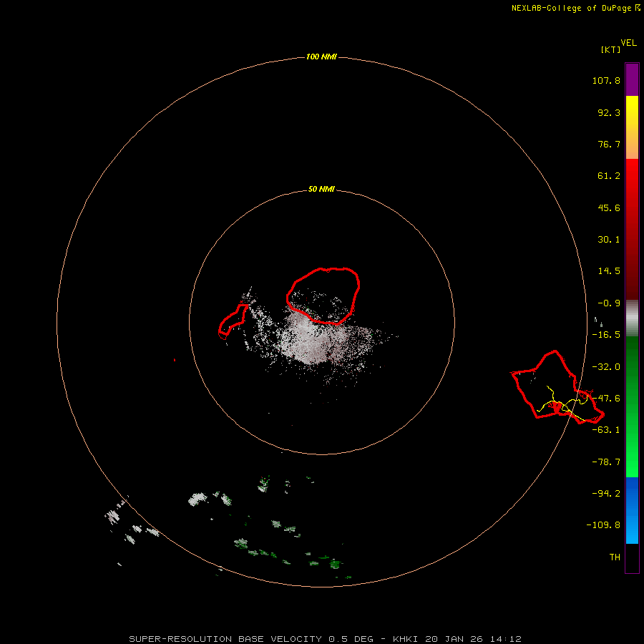Viewport: 644px width, 644px height.
Task: Click the yellow-orange segment of the color bar
Action: [x=632, y=127]
